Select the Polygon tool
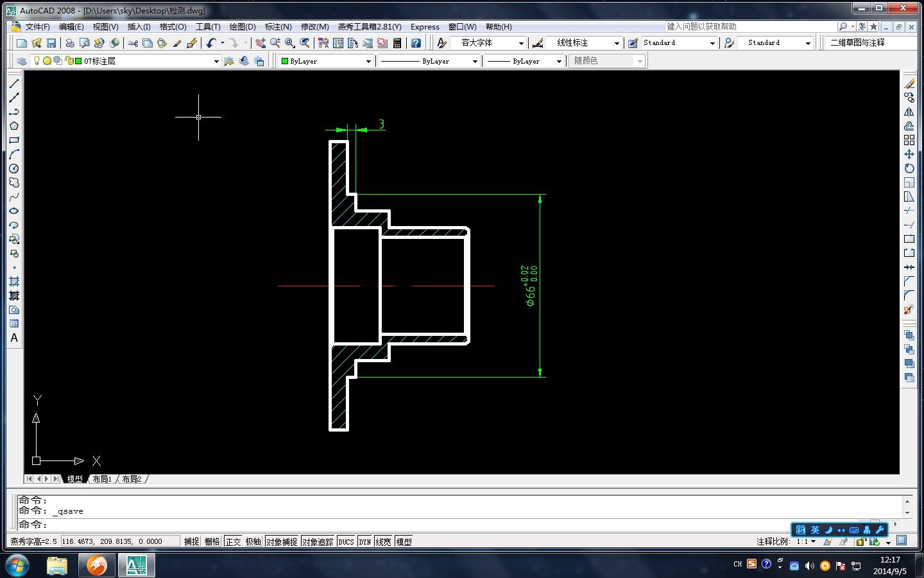 pyautogui.click(x=13, y=126)
